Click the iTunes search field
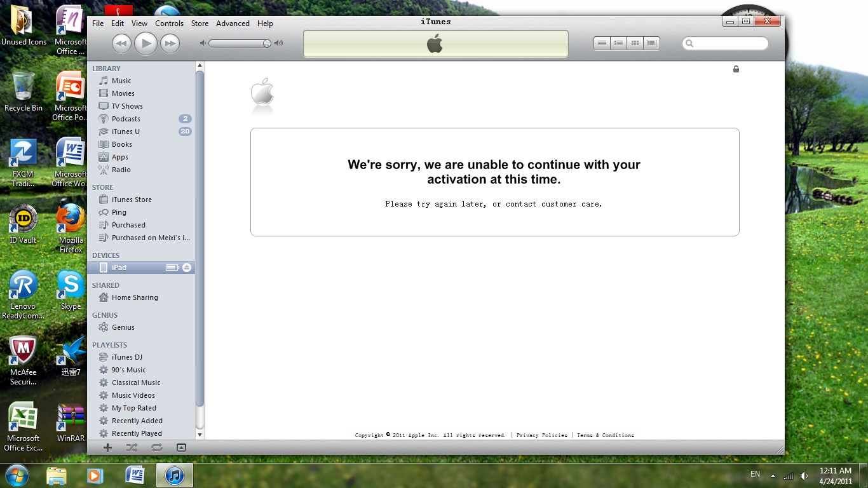The image size is (868, 488). pyautogui.click(x=725, y=43)
